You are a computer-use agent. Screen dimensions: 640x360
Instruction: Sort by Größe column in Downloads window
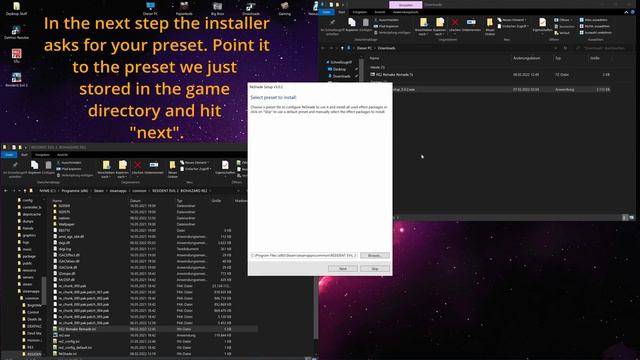[595, 58]
